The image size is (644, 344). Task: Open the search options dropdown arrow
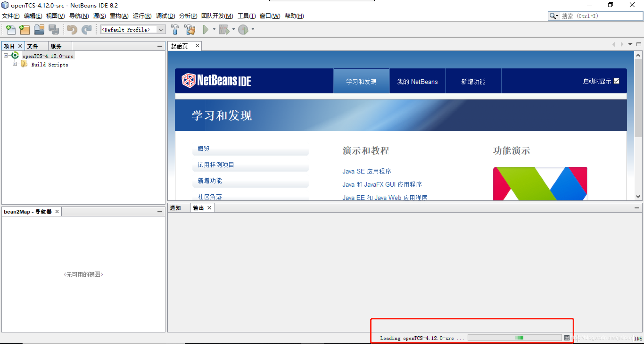pyautogui.click(x=557, y=16)
